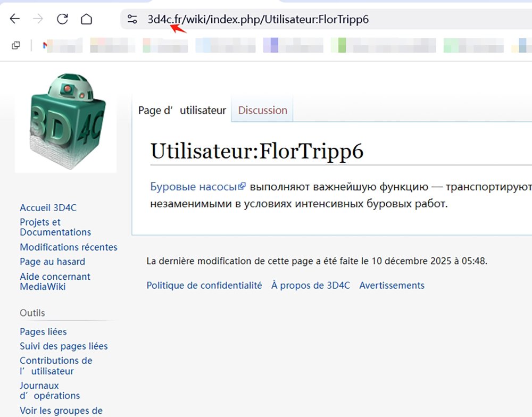Click the browser forward arrow button

(x=38, y=20)
